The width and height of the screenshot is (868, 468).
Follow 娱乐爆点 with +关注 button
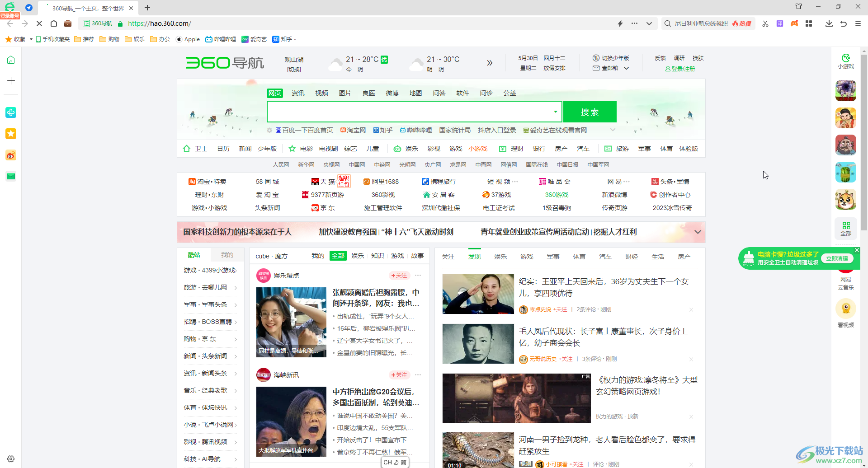tap(399, 276)
